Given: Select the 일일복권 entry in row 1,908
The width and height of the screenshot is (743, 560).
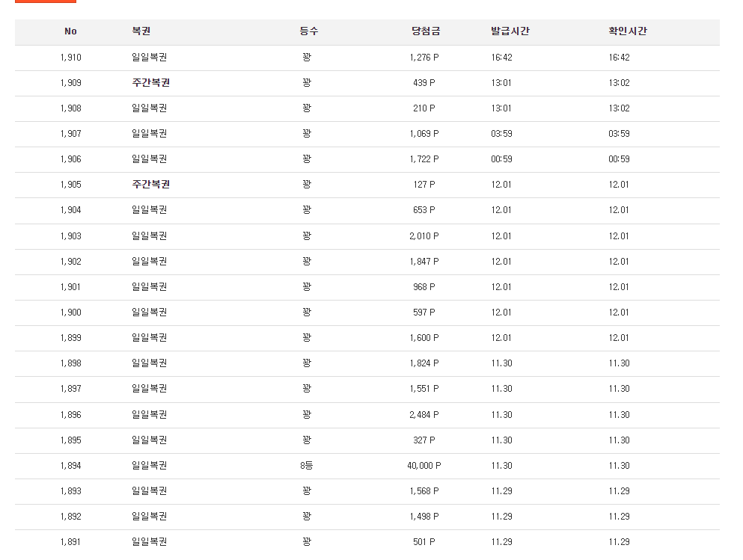Looking at the screenshot, I should point(149,108).
